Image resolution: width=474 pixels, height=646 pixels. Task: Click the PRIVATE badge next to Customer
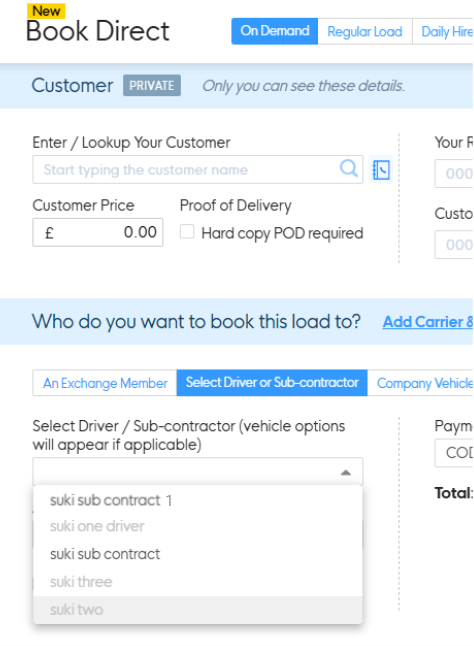pyautogui.click(x=152, y=85)
